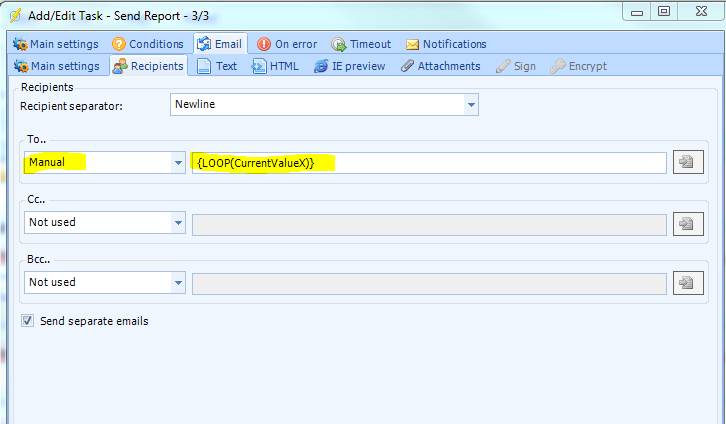
Task: Select the Email sub-tab Main settings
Action: point(56,66)
